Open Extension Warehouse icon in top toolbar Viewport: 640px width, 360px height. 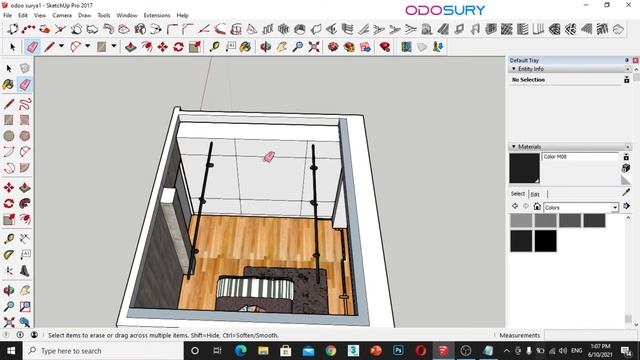(349, 47)
